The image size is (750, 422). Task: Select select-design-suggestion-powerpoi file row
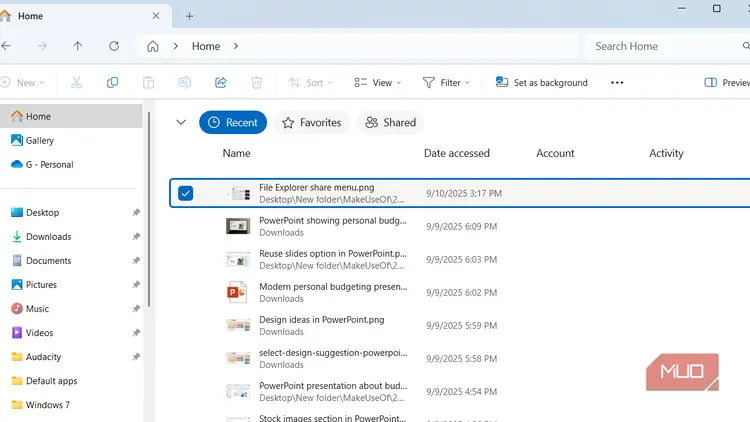tap(459, 358)
